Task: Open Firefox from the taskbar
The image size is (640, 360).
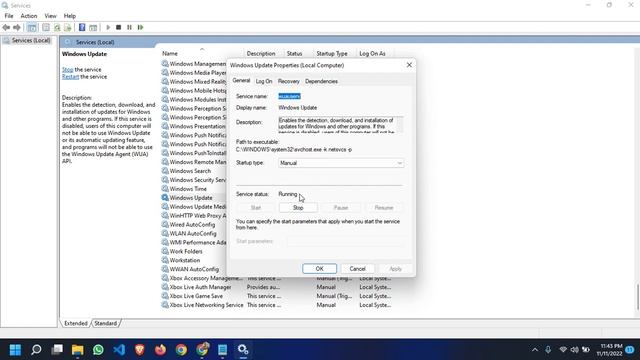Action: point(160,350)
